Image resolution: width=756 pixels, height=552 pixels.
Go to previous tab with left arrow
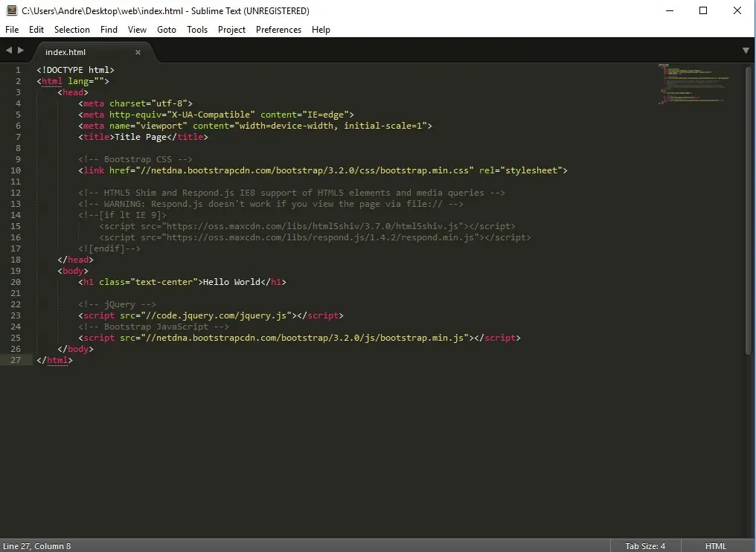(x=9, y=50)
